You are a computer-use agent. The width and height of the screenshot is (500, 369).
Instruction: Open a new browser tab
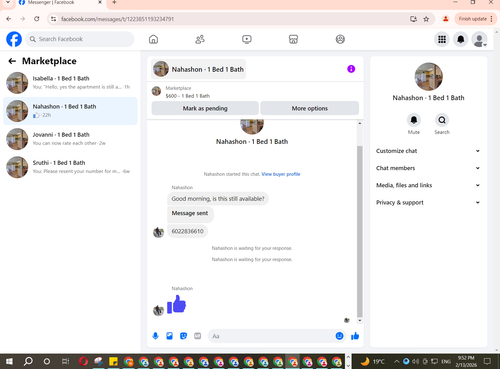point(114,3)
